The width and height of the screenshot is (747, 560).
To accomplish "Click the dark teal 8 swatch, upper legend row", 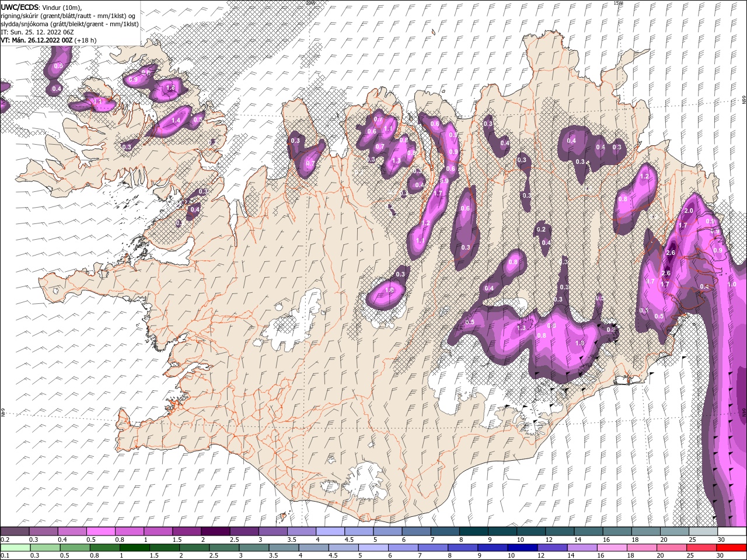I will (473, 531).
